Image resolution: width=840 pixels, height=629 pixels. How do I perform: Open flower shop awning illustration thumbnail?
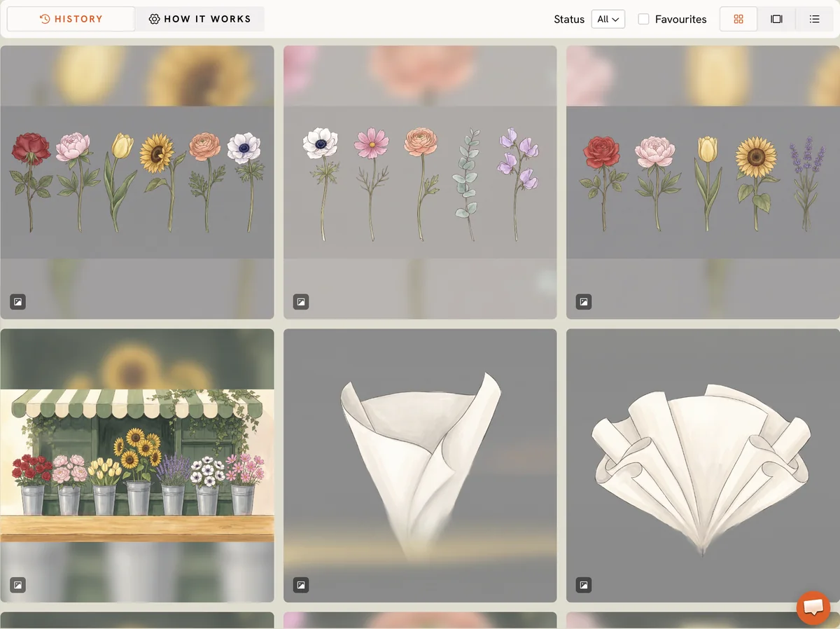click(137, 465)
